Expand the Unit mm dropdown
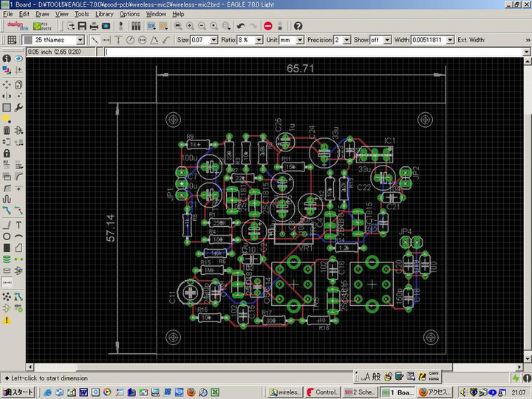This screenshot has width=532, height=399. 300,40
